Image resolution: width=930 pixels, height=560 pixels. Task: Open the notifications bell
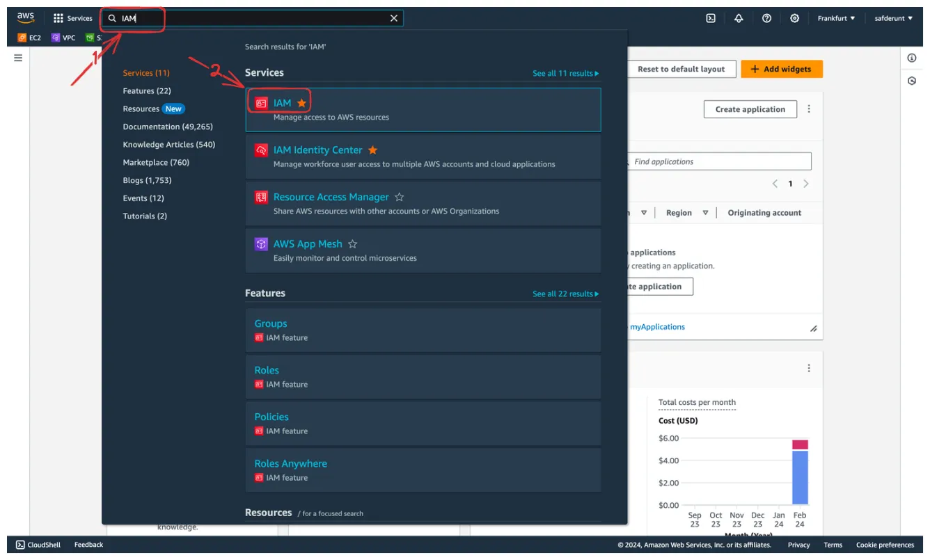tap(739, 19)
